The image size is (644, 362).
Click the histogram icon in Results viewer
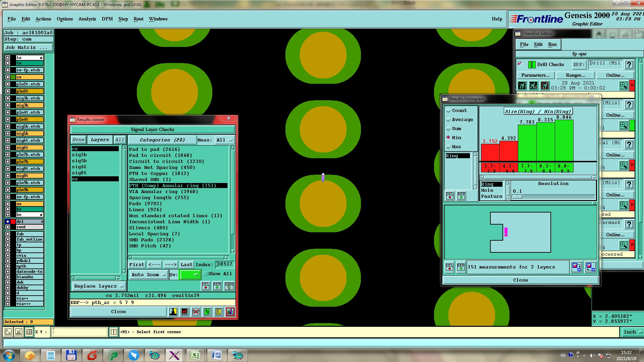point(230,312)
